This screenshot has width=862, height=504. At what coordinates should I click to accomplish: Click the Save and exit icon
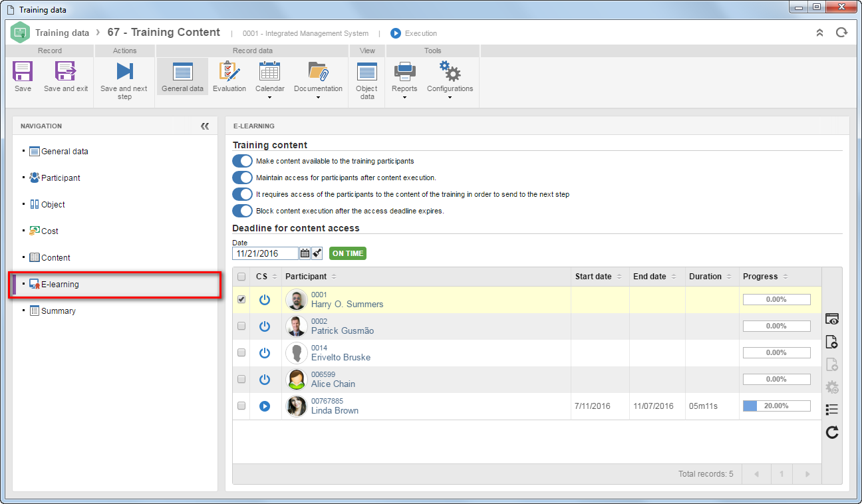66,72
